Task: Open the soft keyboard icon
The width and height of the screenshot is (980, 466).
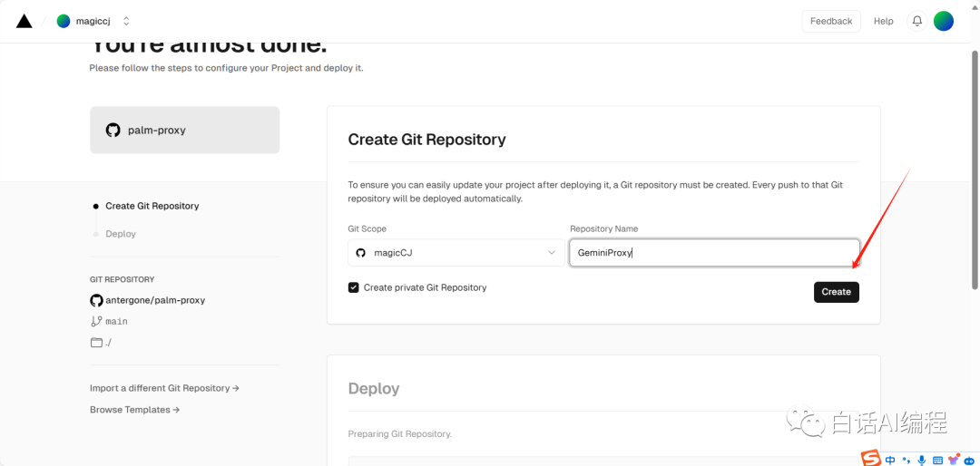Action: (937, 461)
